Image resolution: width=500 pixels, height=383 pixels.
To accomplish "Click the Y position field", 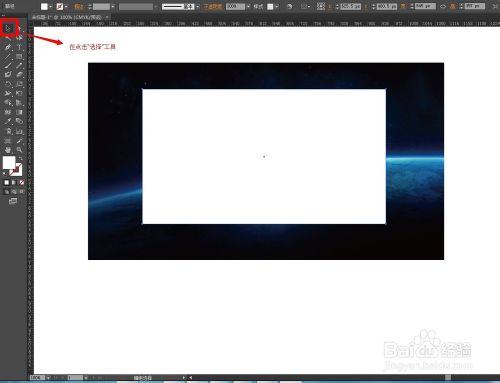I will tap(387, 6).
